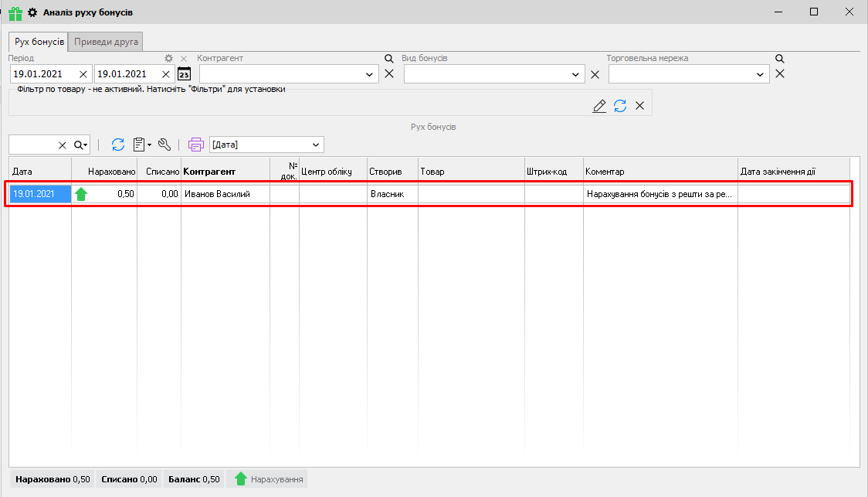868x497 pixels.
Task: Open the calendar period picker icon
Action: point(184,74)
